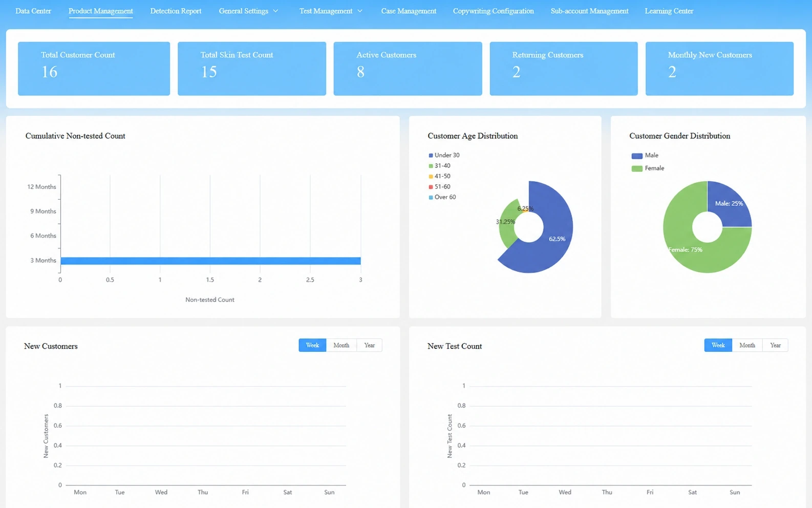
Task: Toggle the 51-60 legend entry
Action: click(x=439, y=187)
